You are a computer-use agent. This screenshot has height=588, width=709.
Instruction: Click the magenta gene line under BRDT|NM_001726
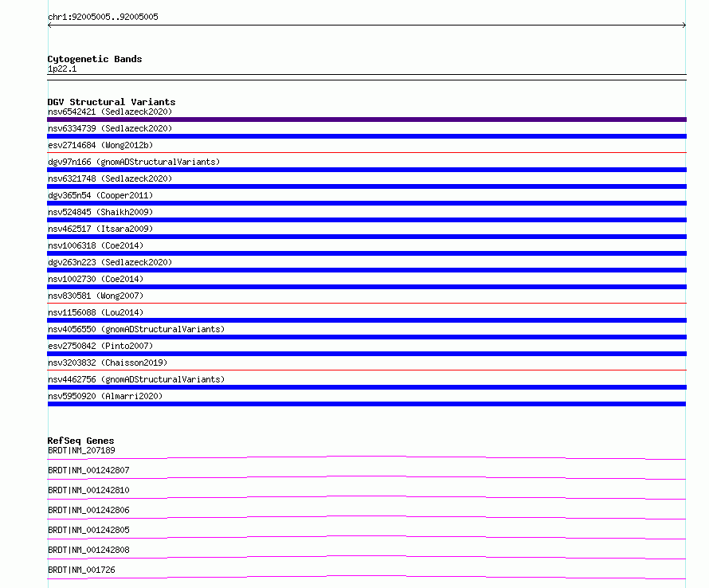[366, 577]
